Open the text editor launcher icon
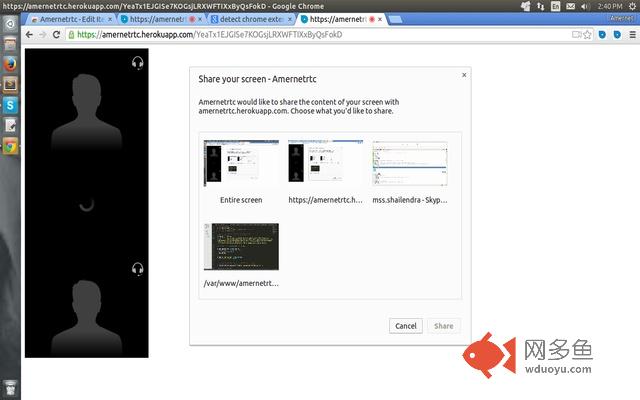This screenshot has width=640, height=400. click(10, 125)
